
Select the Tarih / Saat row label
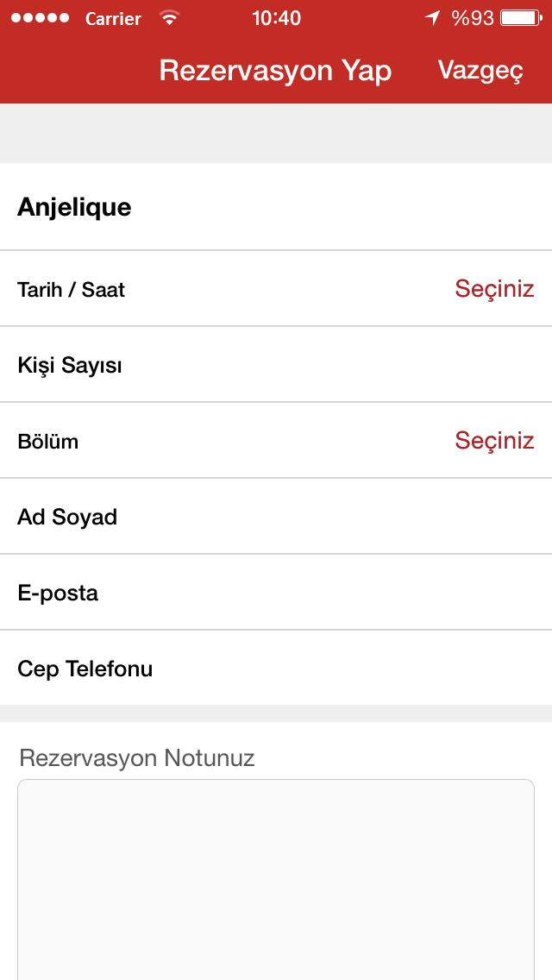pyautogui.click(x=71, y=290)
